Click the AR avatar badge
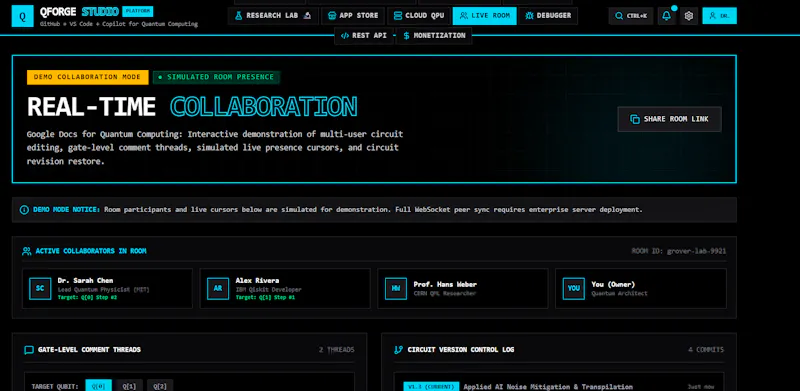The height and width of the screenshot is (391, 800). click(x=218, y=288)
